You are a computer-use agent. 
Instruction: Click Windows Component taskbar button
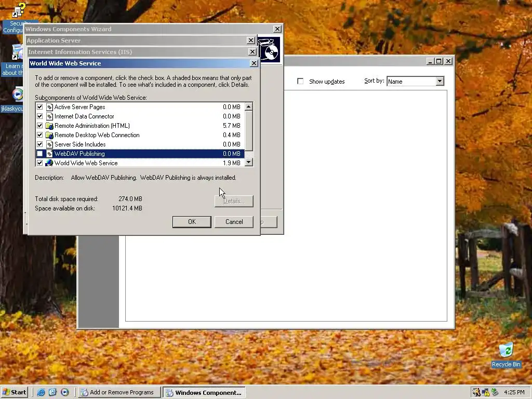pos(204,392)
